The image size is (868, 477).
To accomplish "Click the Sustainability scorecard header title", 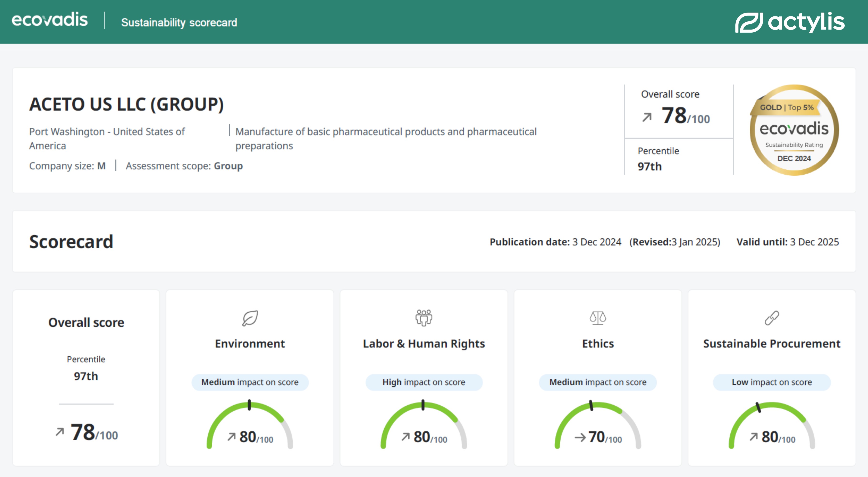I will [x=179, y=23].
